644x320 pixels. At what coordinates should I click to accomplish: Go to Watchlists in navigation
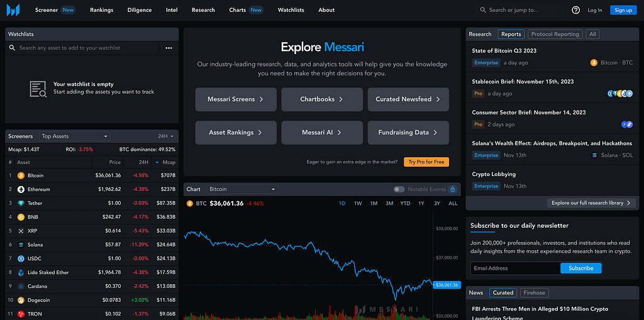click(x=291, y=10)
